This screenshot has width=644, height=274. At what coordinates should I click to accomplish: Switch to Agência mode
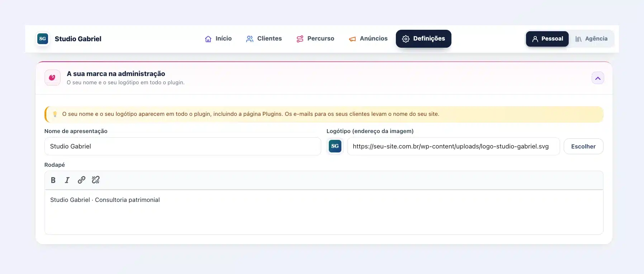591,39
